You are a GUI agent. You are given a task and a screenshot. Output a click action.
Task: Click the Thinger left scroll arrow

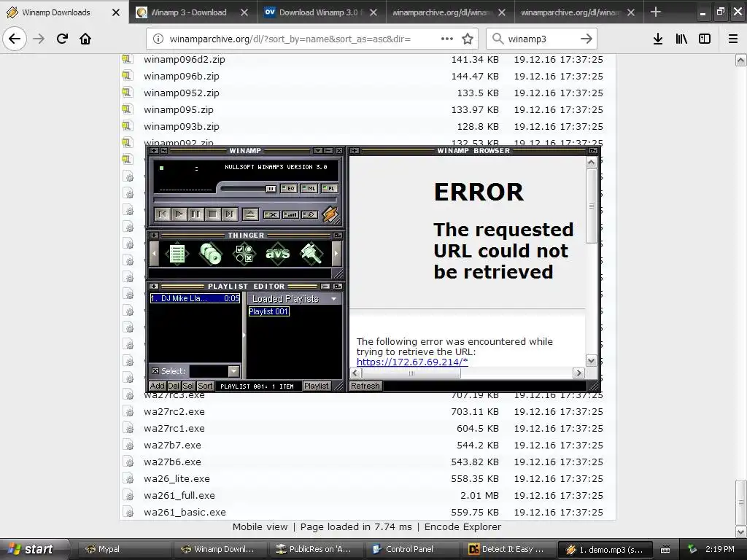click(154, 253)
